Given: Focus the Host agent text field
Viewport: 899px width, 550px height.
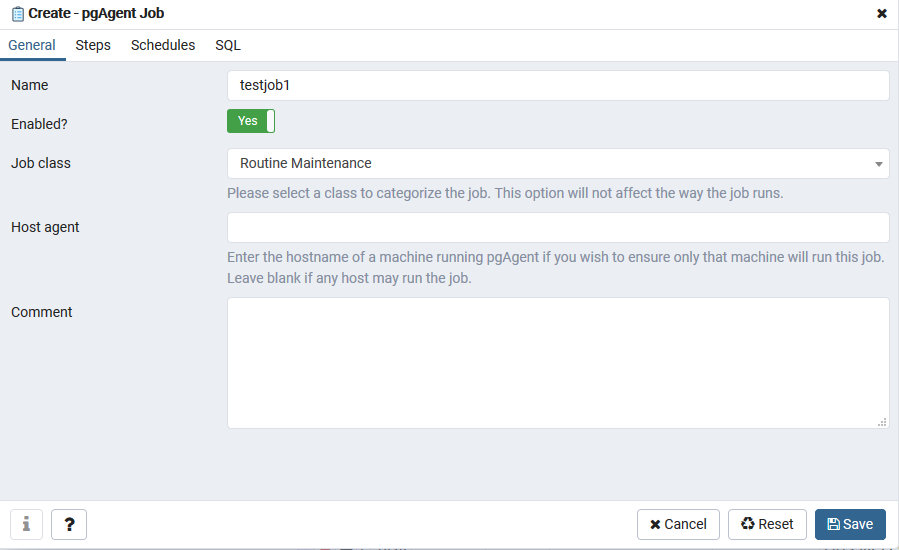Looking at the screenshot, I should 558,227.
